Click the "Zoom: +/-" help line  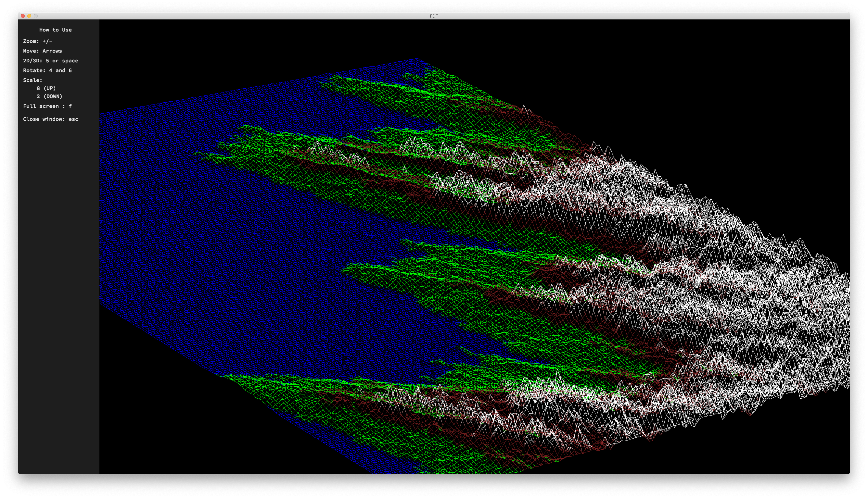[38, 41]
